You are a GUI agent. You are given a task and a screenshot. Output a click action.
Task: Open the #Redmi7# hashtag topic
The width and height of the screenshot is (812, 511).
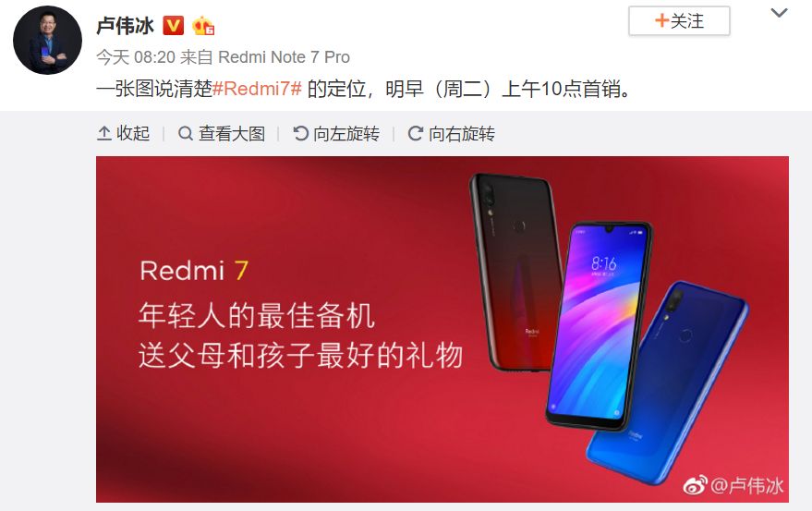[x=257, y=89]
